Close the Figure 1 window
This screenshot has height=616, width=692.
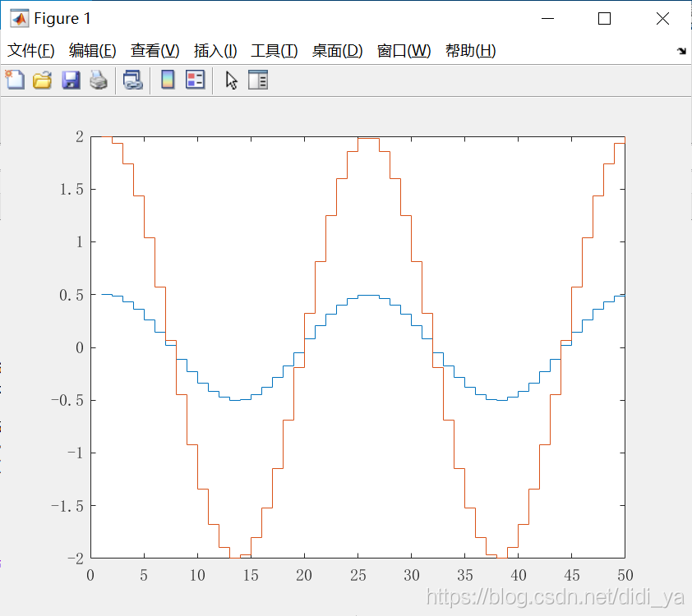[x=663, y=19]
